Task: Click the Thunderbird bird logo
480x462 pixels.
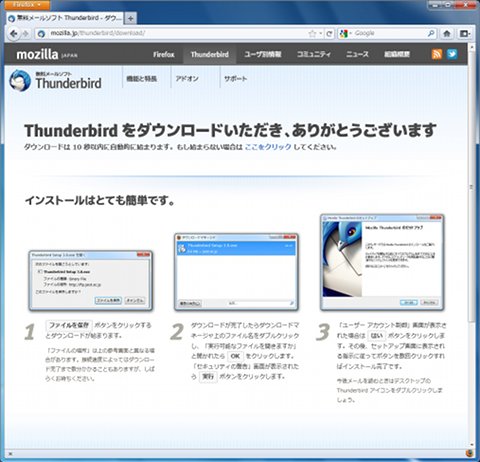Action: click(x=20, y=80)
